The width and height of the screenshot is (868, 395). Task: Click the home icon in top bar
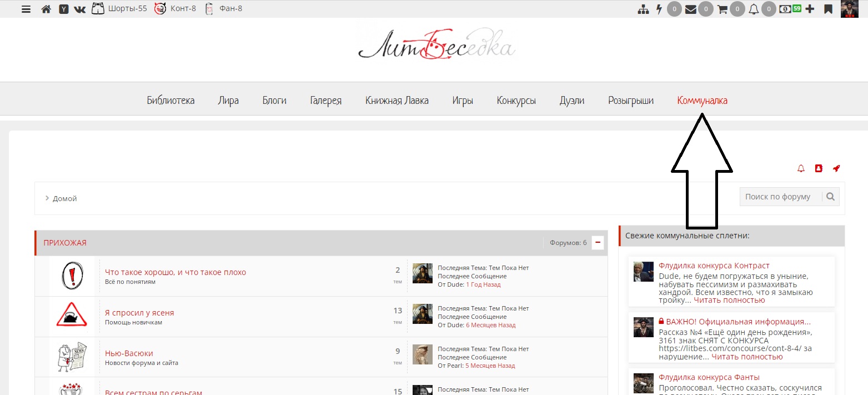click(x=46, y=9)
